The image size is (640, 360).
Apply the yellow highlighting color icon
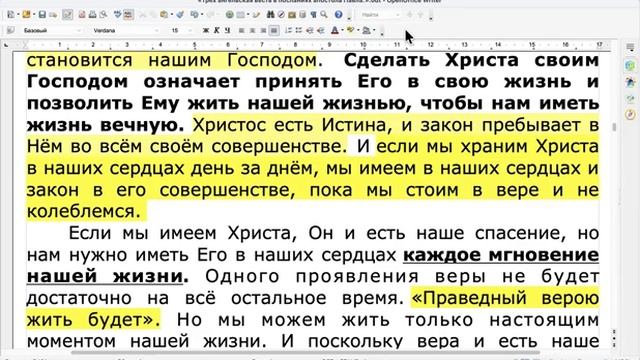(x=351, y=30)
